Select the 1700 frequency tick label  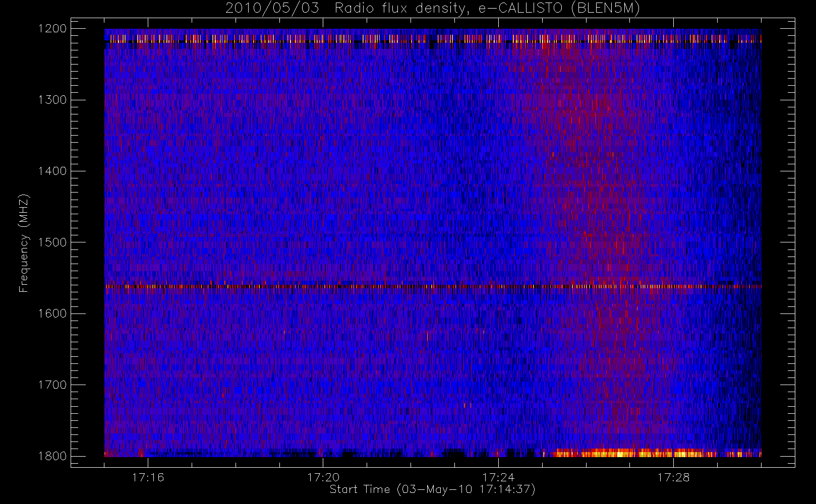click(52, 385)
